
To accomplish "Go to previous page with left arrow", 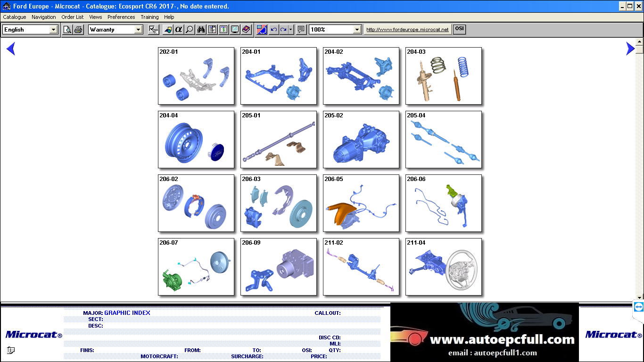I will (x=11, y=49).
